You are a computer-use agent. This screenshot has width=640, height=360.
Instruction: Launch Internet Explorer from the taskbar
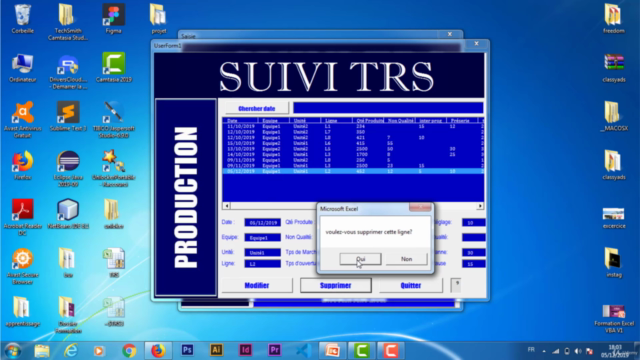click(x=71, y=351)
